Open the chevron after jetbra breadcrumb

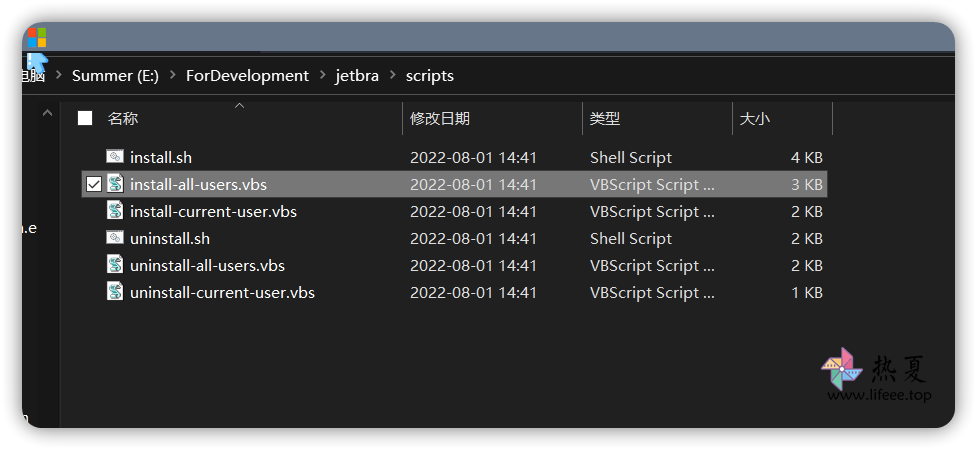(393, 75)
